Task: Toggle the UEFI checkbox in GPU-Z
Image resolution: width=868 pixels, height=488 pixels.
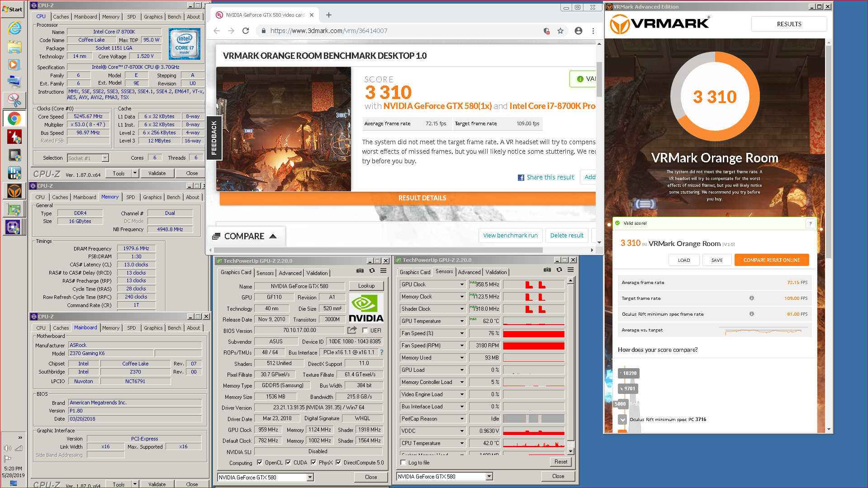Action: [365, 331]
